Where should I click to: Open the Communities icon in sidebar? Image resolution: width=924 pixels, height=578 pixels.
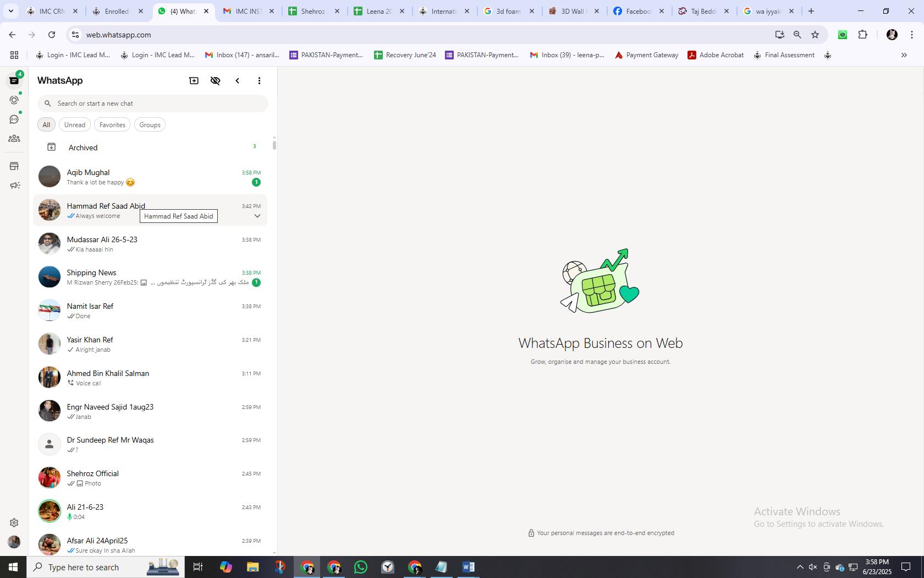click(x=14, y=139)
